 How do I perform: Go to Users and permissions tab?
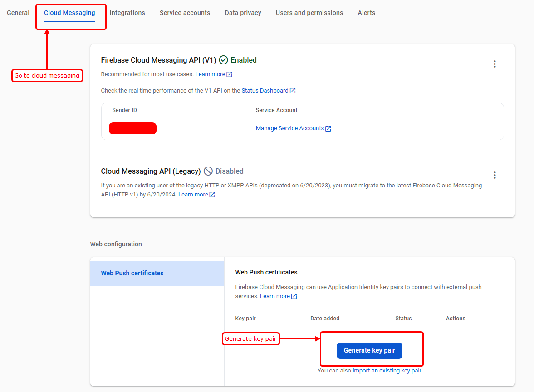(309, 13)
